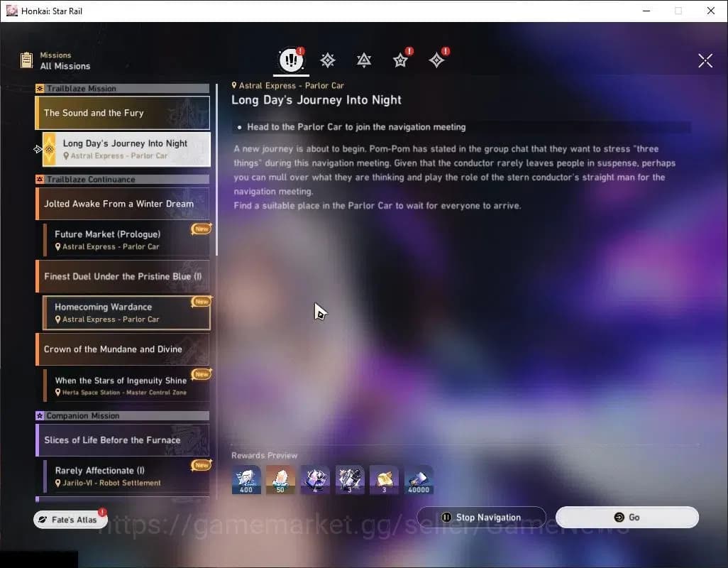Select Long Day's Journey Into Night mission
728x568 pixels.
[126, 149]
